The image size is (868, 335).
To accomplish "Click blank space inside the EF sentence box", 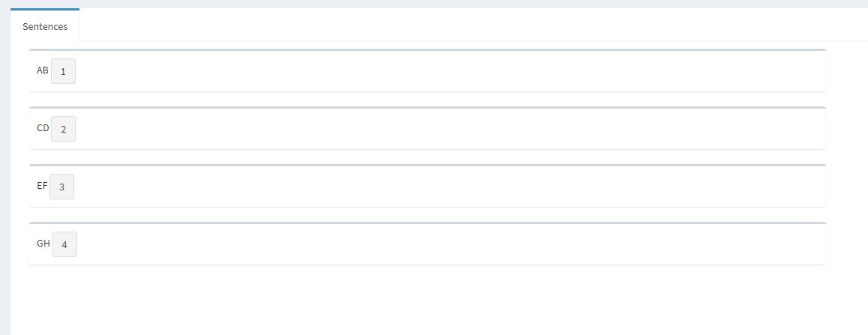I will click(x=450, y=187).
